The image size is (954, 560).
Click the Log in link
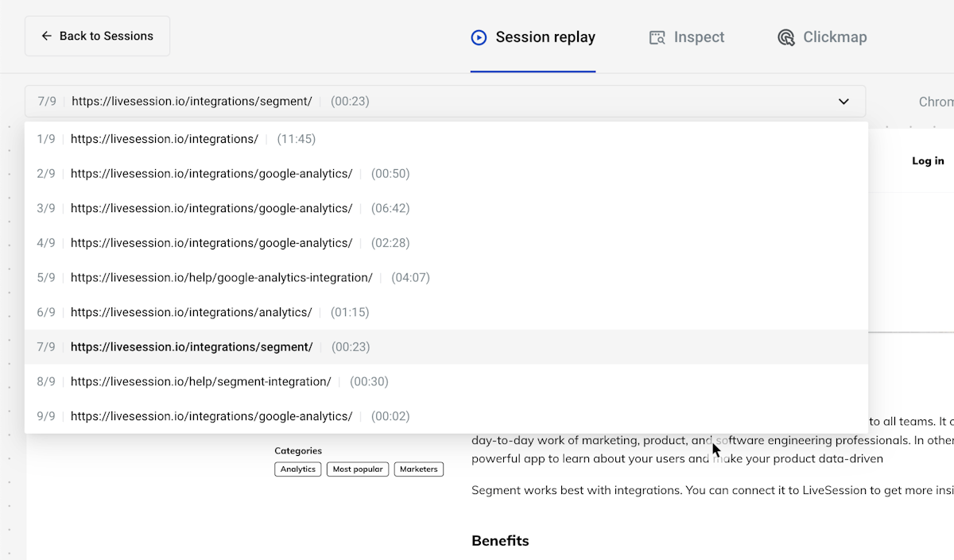coord(928,160)
